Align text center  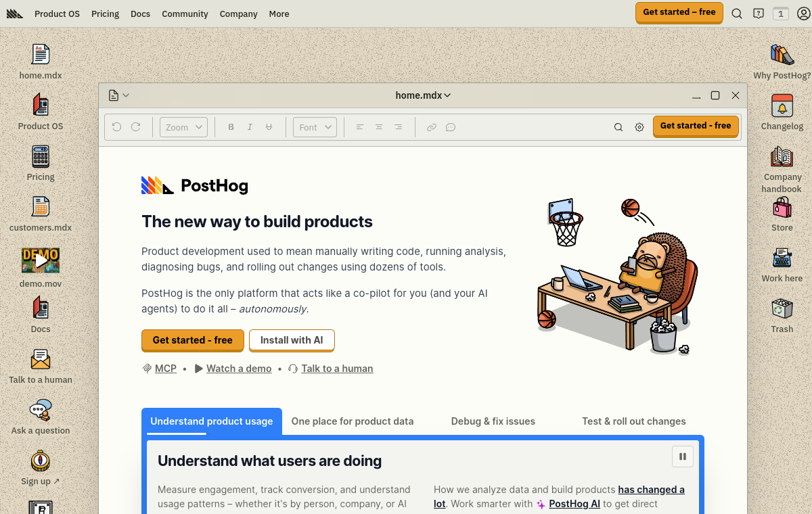point(379,126)
